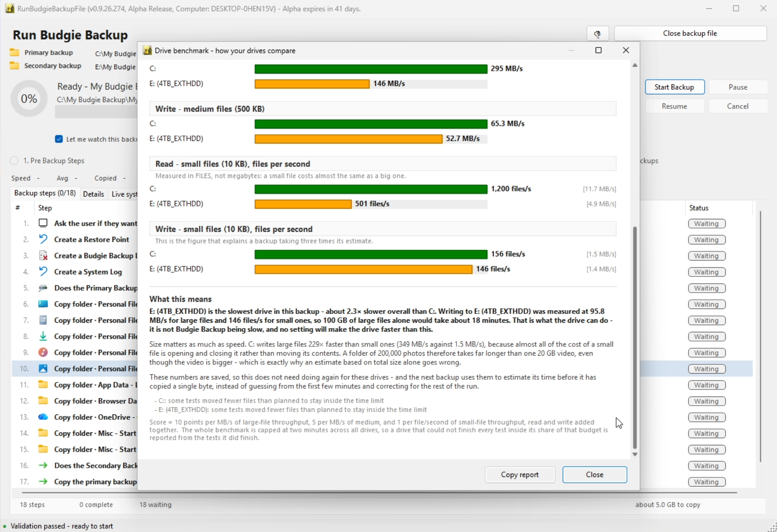Click the OneDrive cloud icon in step 13
This screenshot has width=777, height=532.
(x=43, y=417)
